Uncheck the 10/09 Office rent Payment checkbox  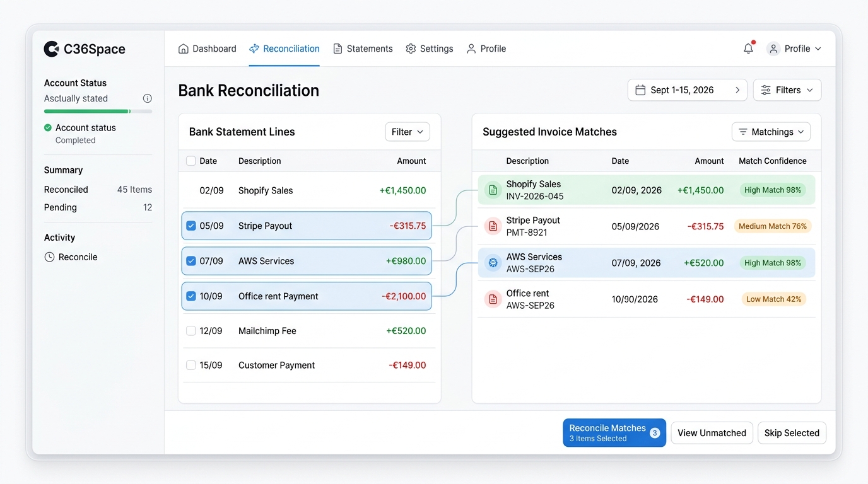[191, 296]
